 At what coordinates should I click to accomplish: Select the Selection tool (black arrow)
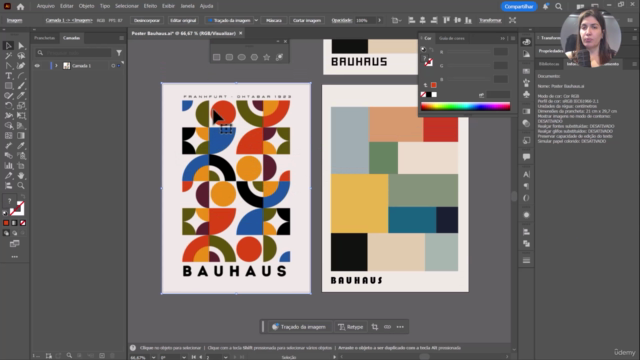tap(8, 46)
